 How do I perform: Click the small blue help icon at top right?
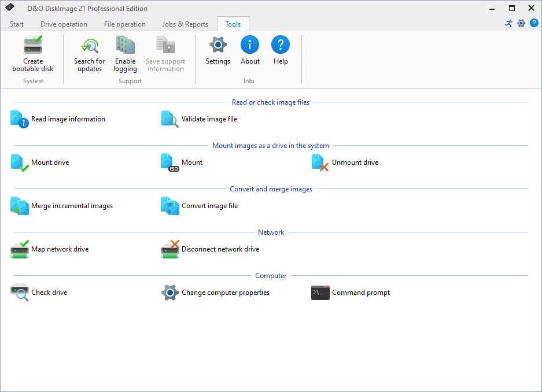pos(534,23)
